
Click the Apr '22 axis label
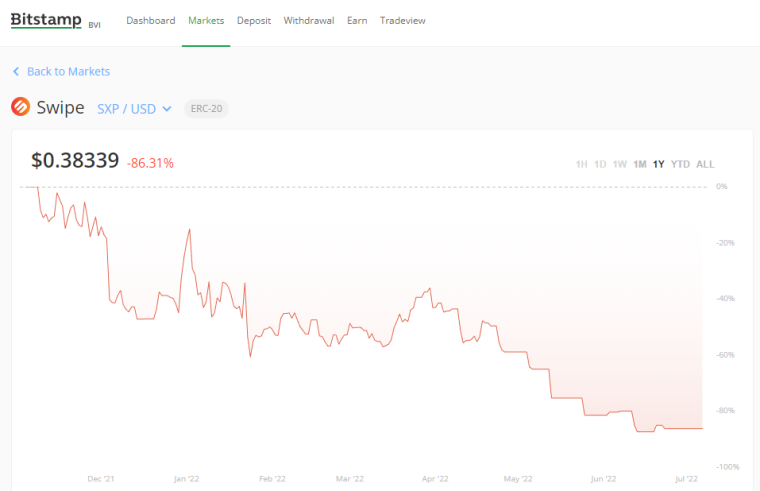435,479
